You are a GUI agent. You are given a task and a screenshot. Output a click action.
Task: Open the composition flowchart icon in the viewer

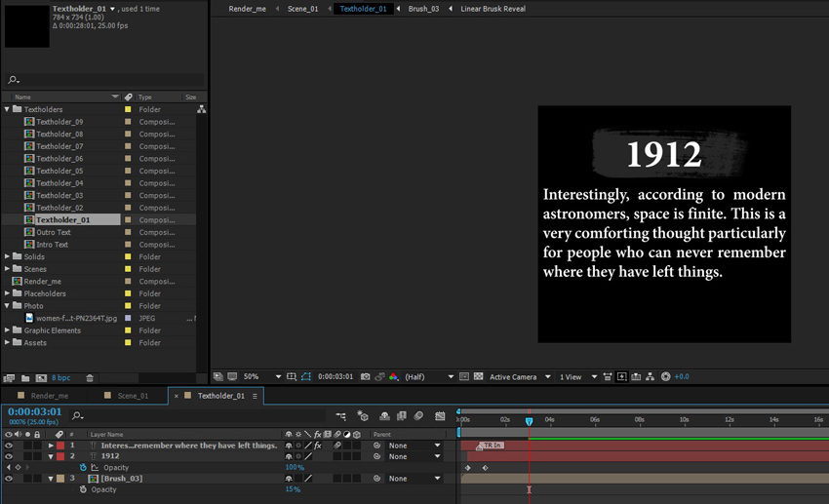coord(651,376)
